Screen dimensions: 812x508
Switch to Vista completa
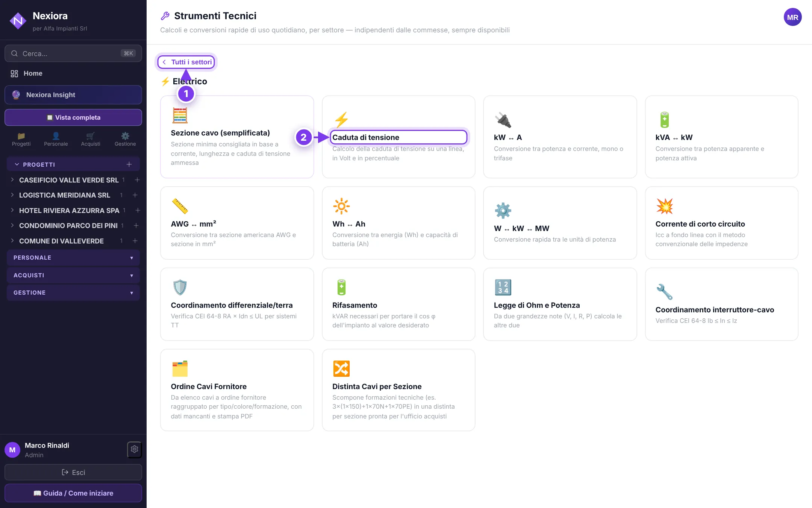point(73,117)
